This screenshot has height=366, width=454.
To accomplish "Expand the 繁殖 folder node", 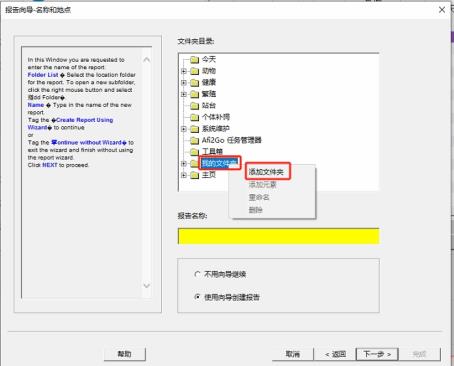I will 184,94.
